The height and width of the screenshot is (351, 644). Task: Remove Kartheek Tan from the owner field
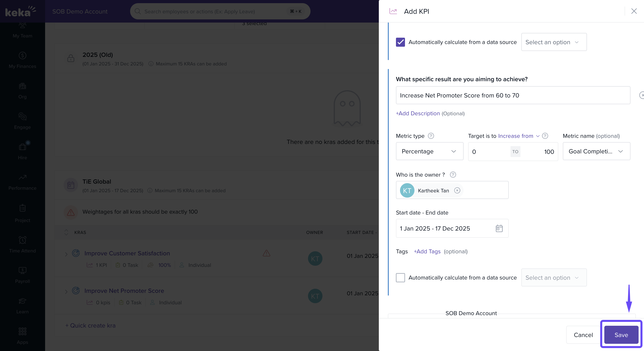click(x=457, y=190)
